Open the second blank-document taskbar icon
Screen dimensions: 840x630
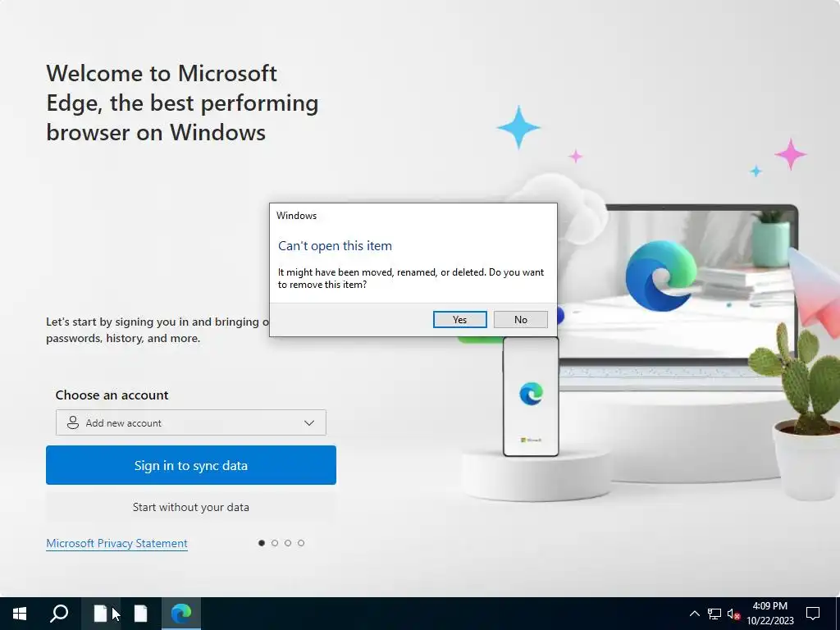point(141,614)
